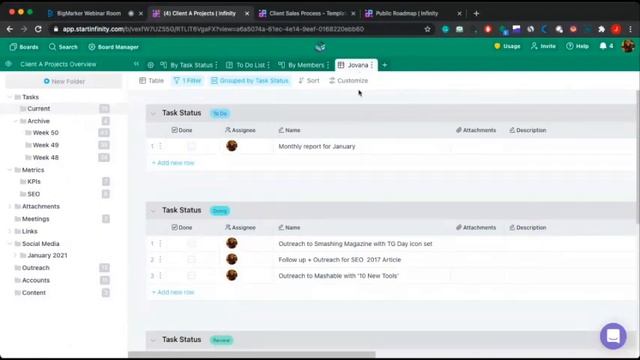Viewport: 640px width, 360px height.
Task: Open the Customize option
Action: tap(349, 80)
